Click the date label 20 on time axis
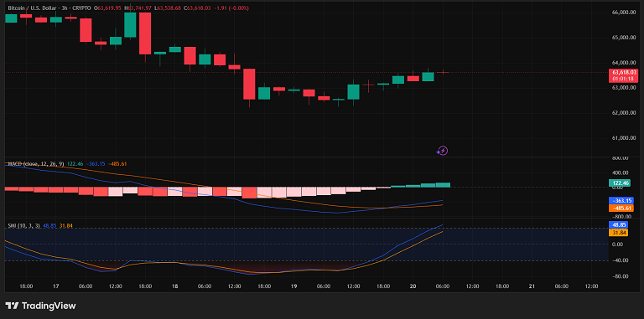644x319 pixels. pyautogui.click(x=413, y=286)
